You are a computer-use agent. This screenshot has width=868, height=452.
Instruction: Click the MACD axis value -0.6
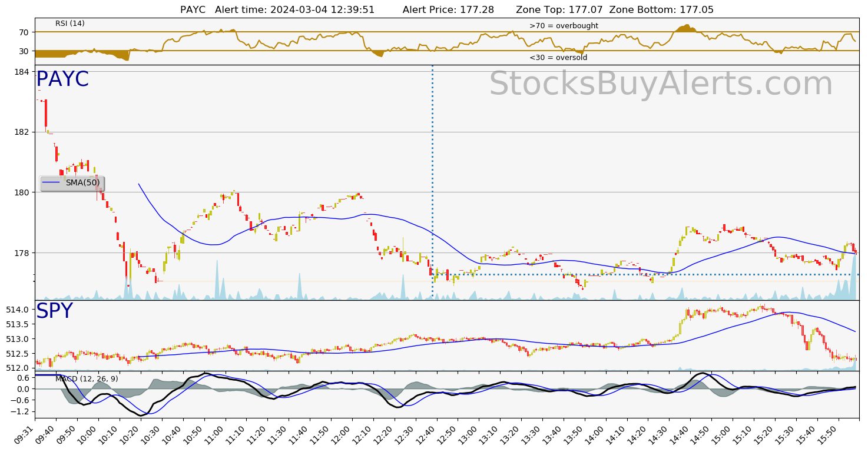(21, 400)
